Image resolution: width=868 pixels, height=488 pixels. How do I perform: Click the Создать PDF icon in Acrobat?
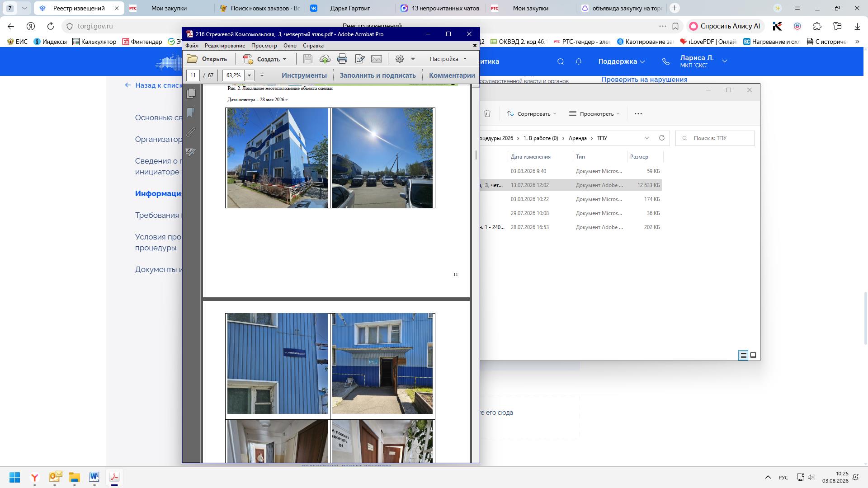pyautogui.click(x=248, y=59)
